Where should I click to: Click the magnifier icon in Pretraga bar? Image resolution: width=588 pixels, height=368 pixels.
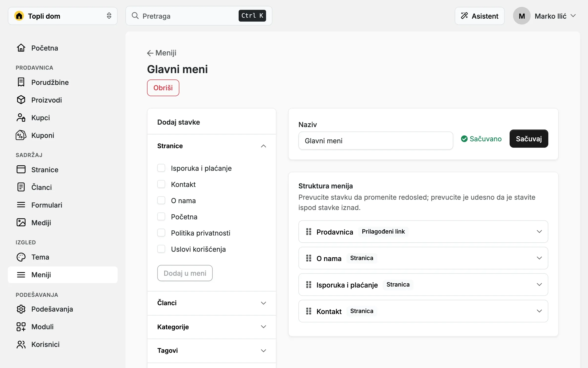pos(135,16)
